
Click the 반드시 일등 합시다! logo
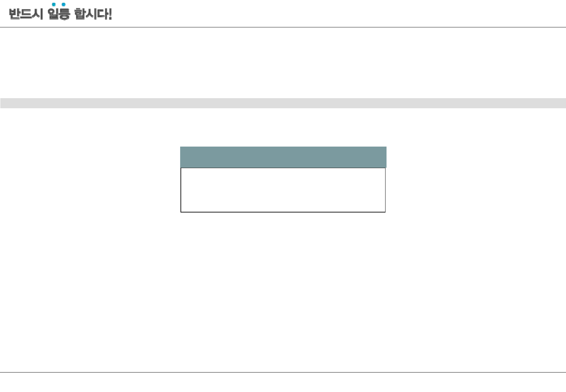[x=60, y=13]
